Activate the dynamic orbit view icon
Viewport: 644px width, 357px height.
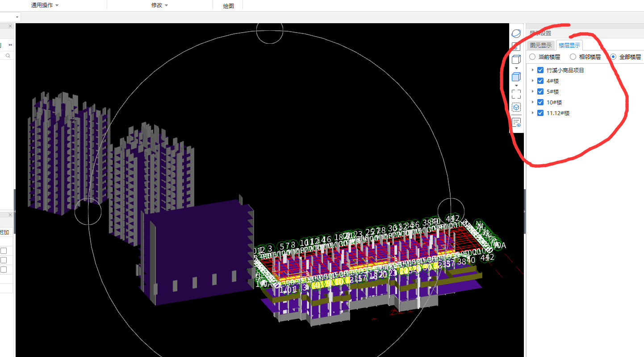click(x=516, y=33)
